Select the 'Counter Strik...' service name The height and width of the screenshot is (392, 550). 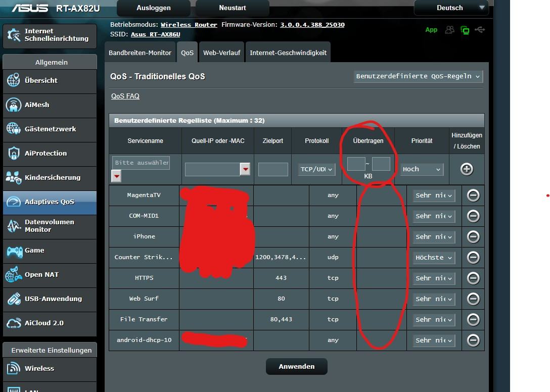point(144,257)
